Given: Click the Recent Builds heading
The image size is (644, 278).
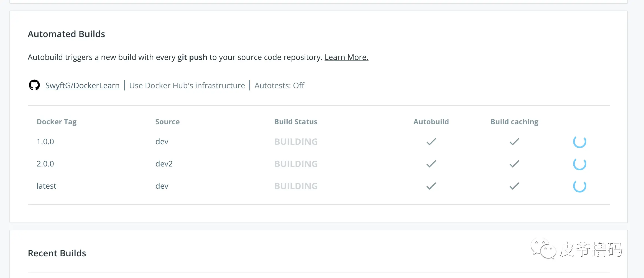Looking at the screenshot, I should pyautogui.click(x=57, y=253).
